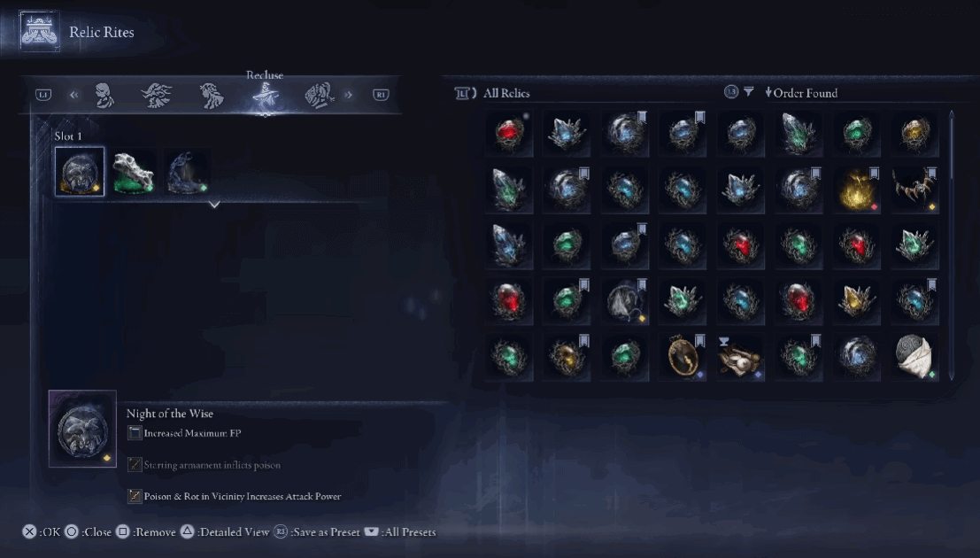Switch to the All Relics tab
The height and width of the screenshot is (558, 980).
[506, 93]
